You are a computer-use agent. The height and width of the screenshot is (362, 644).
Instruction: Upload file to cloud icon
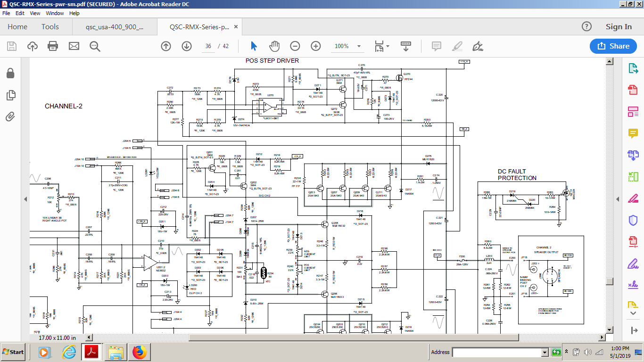(33, 46)
